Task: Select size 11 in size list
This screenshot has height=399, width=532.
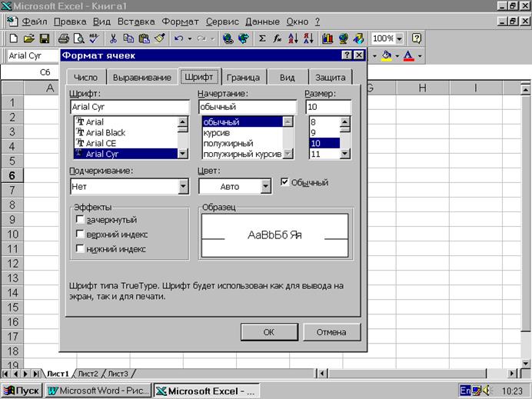Action: 324,154
